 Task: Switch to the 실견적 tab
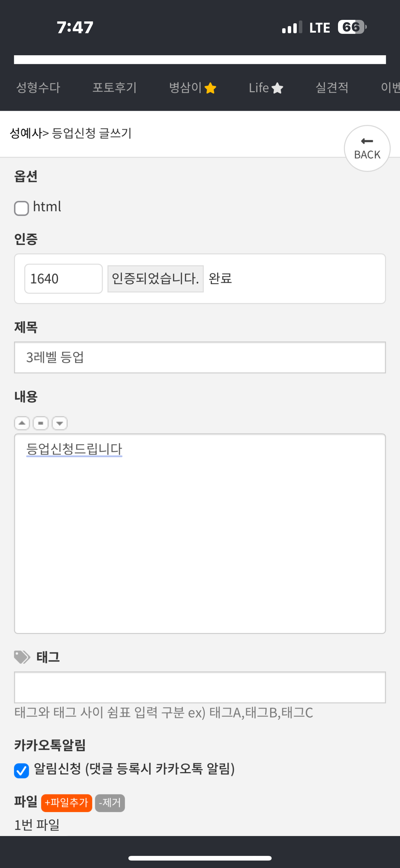point(332,88)
